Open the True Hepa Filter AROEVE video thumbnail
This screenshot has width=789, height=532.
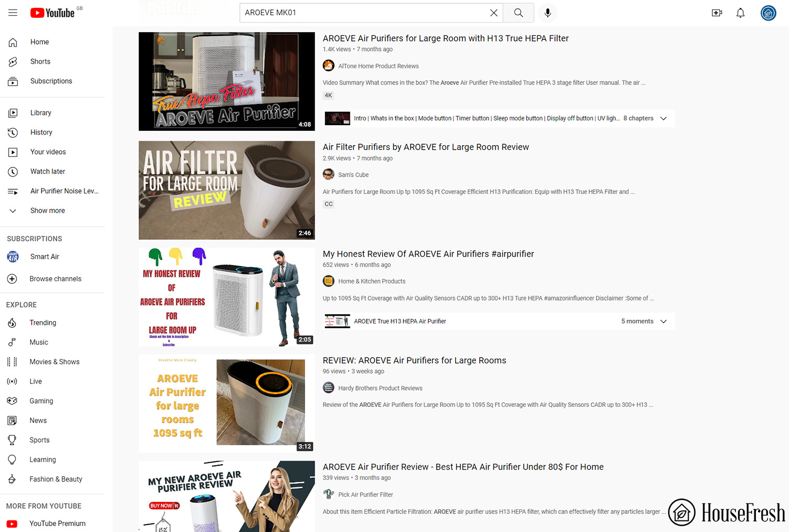[227, 81]
